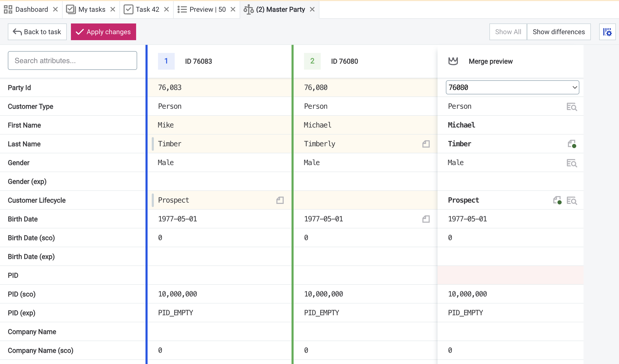Enable the Show All view
This screenshot has width=619, height=364.
point(508,32)
